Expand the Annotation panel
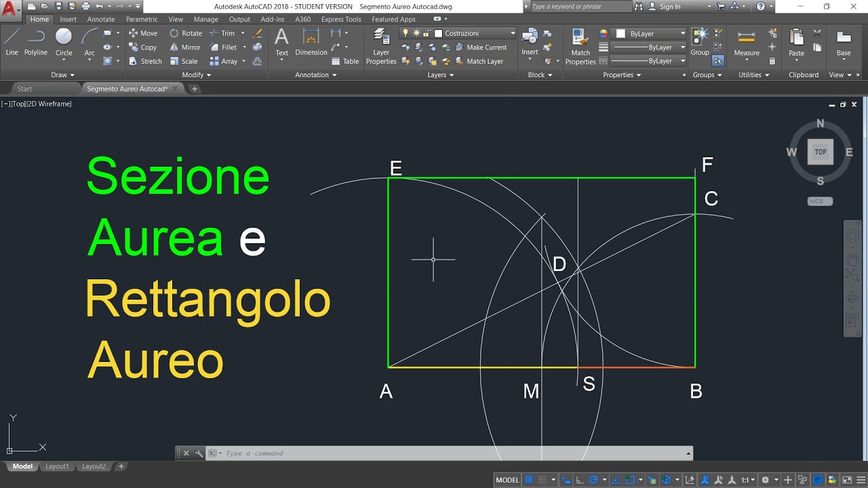868x488 pixels. [316, 75]
